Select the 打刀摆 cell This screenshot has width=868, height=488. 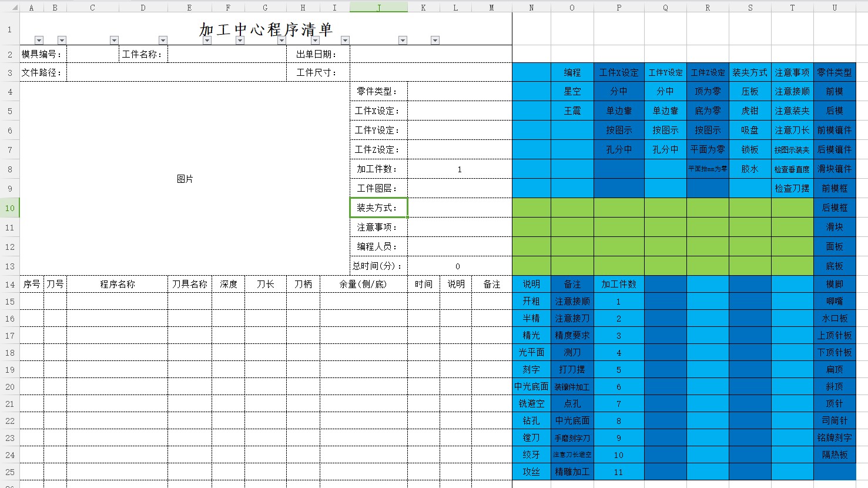[572, 369]
